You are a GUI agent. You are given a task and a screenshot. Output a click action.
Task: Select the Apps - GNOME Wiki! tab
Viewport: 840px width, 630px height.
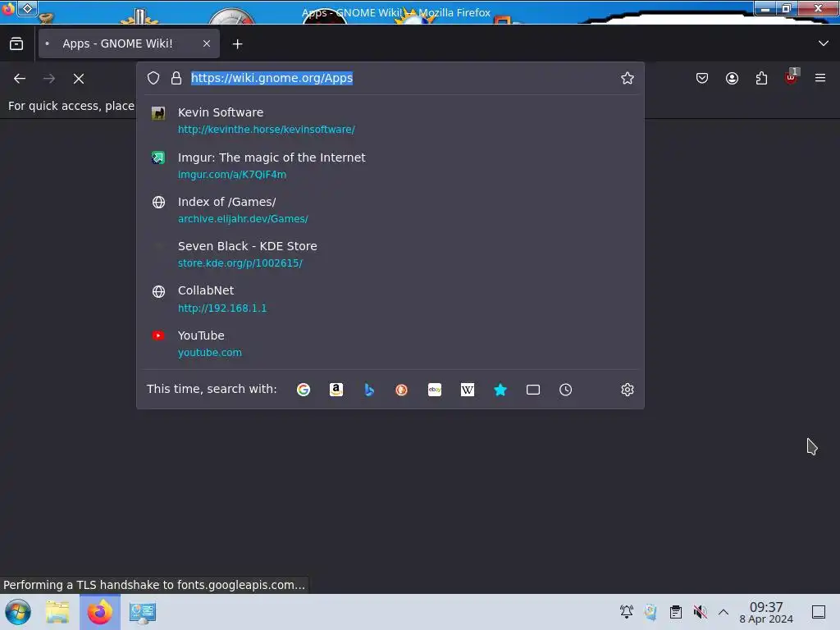[x=129, y=44]
